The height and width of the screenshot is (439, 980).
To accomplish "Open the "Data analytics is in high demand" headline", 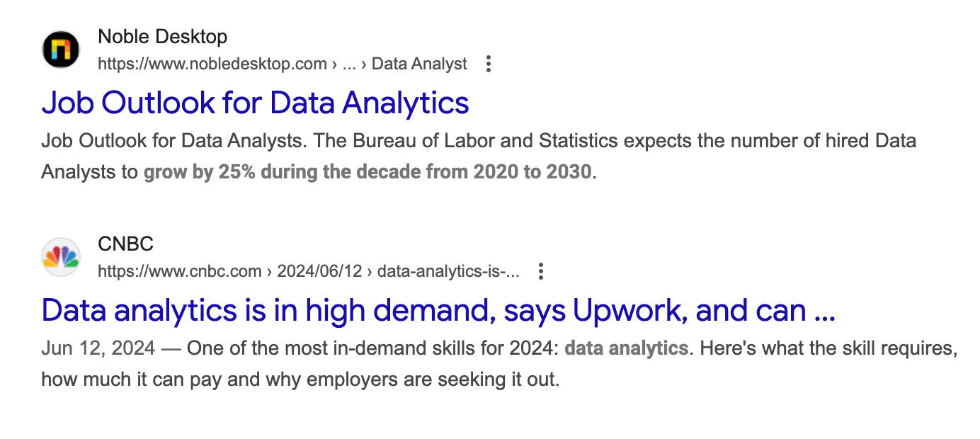I will (x=438, y=310).
